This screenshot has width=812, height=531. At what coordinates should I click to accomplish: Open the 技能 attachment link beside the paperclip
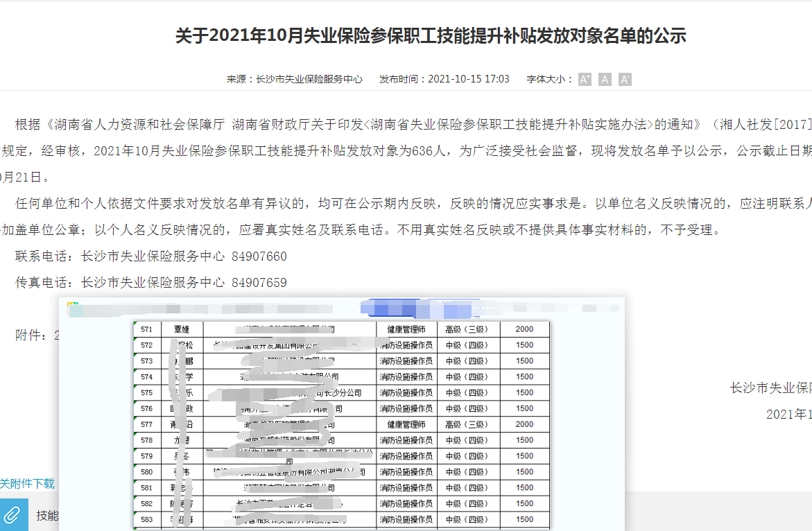[x=47, y=515]
